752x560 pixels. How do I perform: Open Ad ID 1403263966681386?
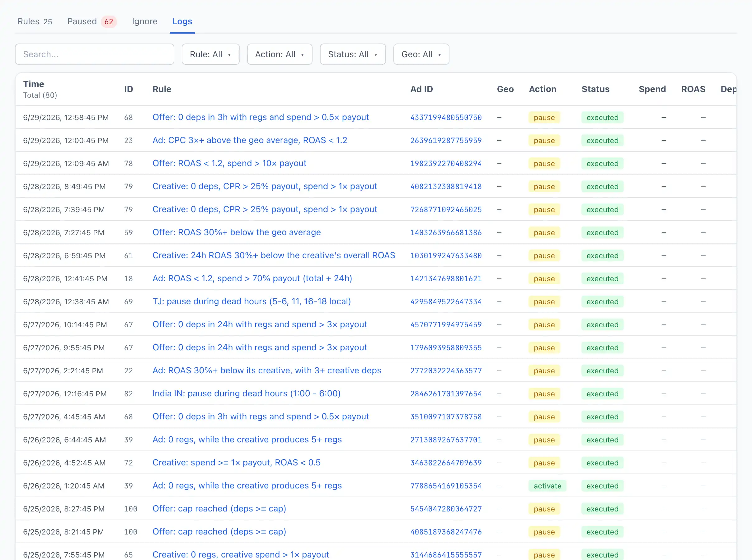point(446,233)
